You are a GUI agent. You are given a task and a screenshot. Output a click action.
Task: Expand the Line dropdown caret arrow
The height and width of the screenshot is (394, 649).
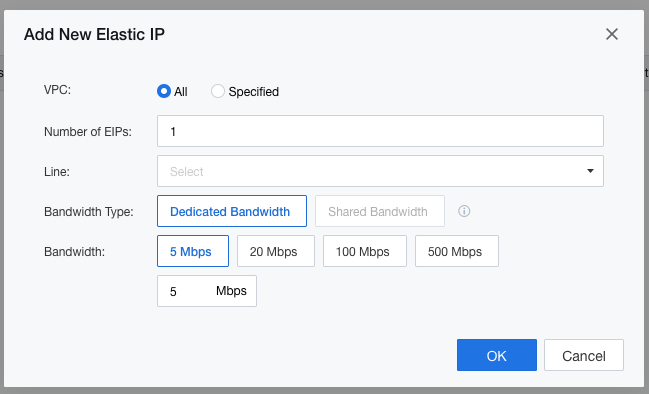[x=590, y=171]
